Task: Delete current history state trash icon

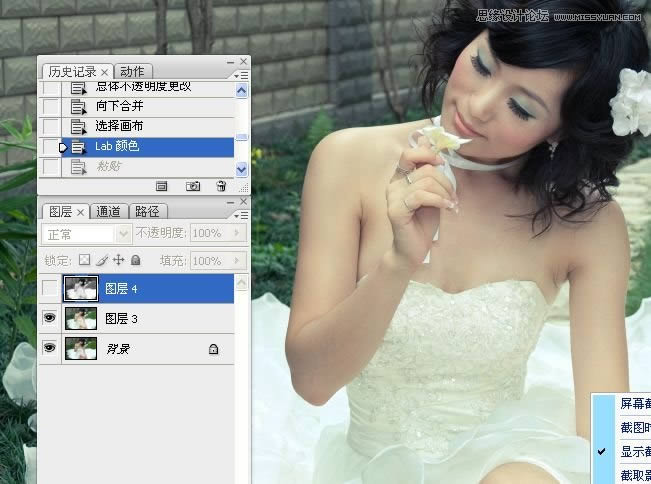Action: coord(221,186)
